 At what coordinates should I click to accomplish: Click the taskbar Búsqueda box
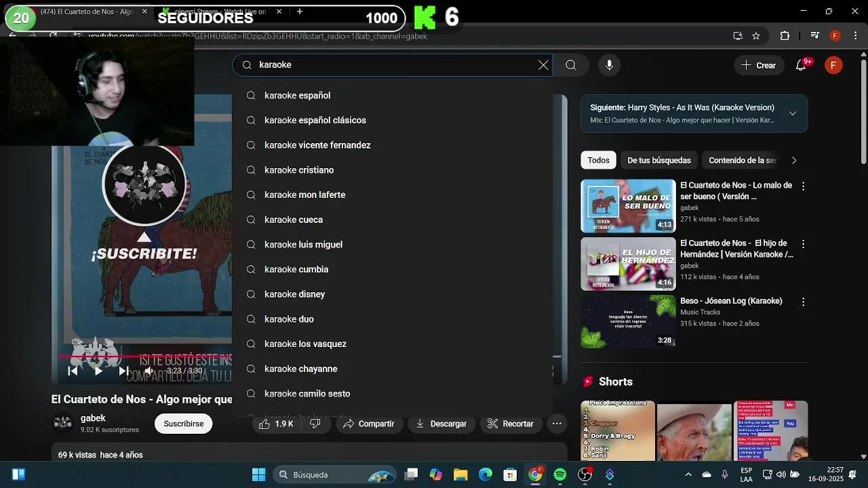tap(336, 474)
